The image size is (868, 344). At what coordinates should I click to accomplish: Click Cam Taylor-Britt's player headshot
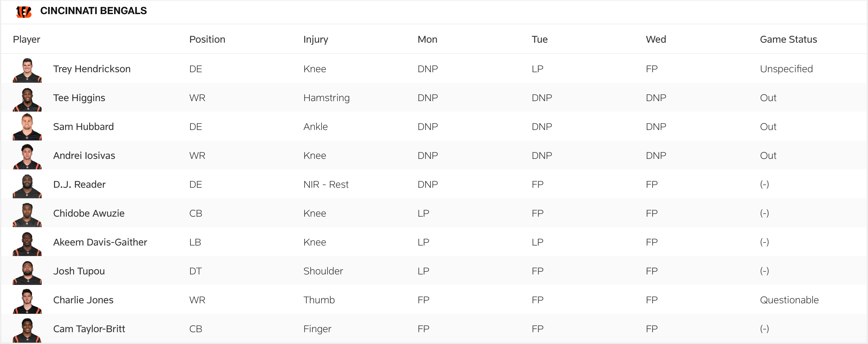pos(27,330)
